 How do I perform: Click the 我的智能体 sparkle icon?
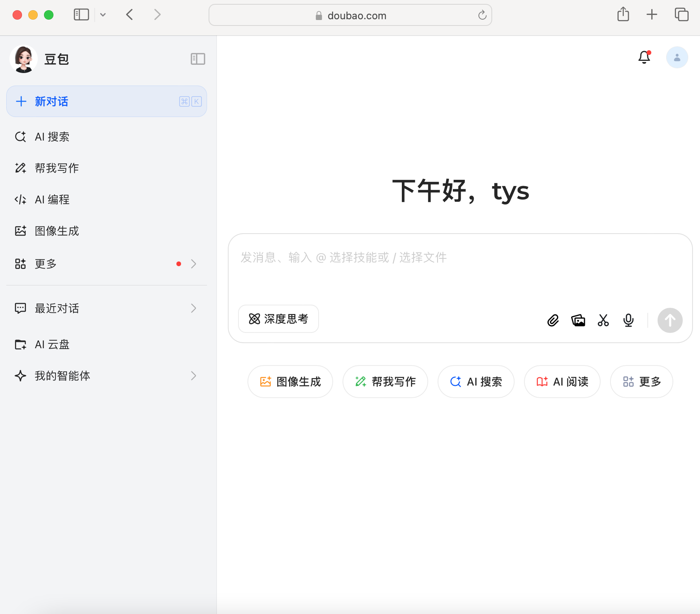click(x=20, y=376)
